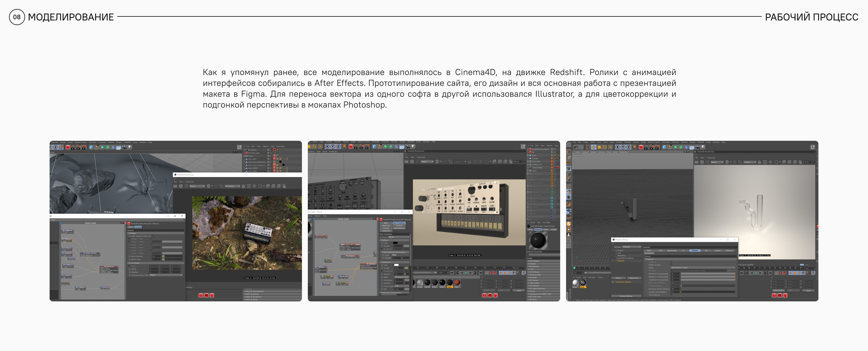Image resolution: width=868 pixels, height=351 pixels.
Task: Toggle the Same Image On Each Axis checkbox
Action: point(153,236)
